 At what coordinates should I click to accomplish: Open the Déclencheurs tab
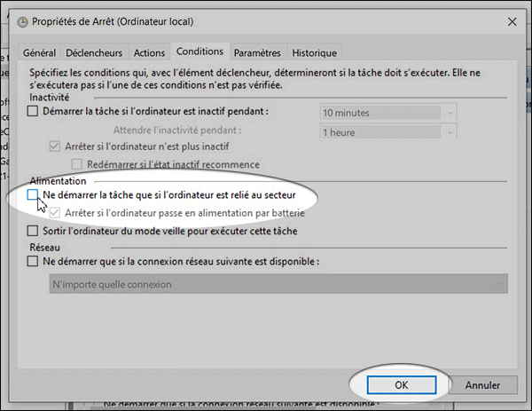95,52
